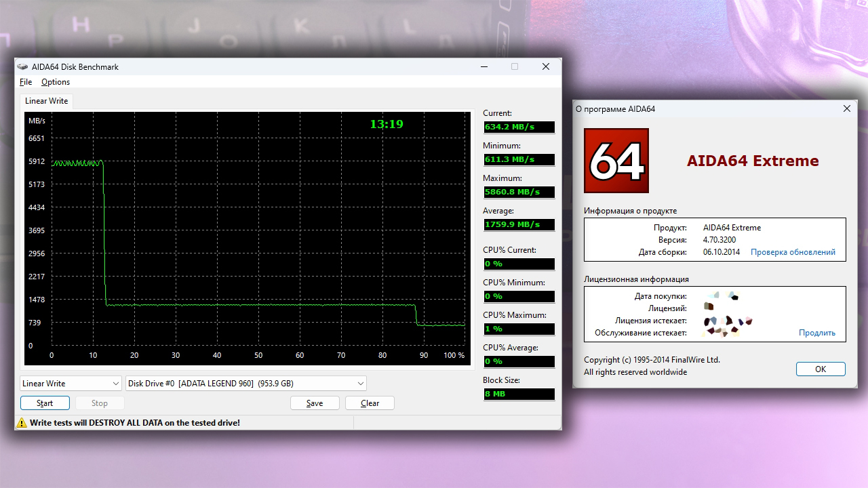Click the version number 4.70.3200
This screenshot has height=488, width=868.
click(719, 240)
